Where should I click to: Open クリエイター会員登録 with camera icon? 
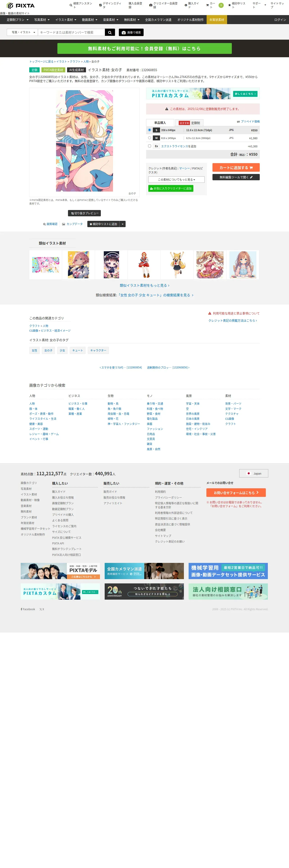point(163,5)
